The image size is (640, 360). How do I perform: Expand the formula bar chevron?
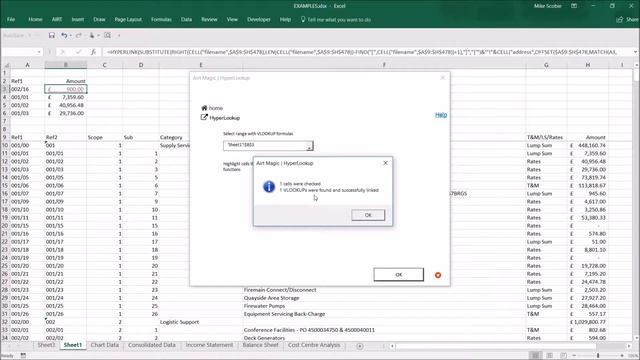(x=636, y=52)
